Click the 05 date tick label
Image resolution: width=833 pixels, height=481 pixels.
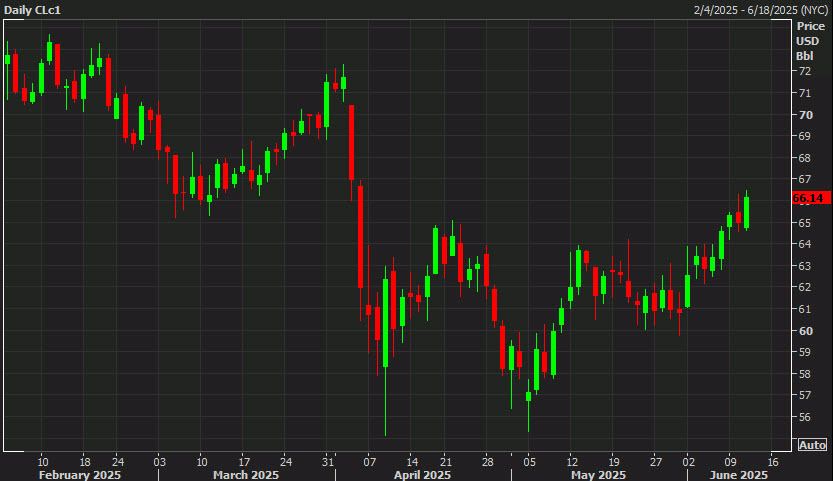529,461
